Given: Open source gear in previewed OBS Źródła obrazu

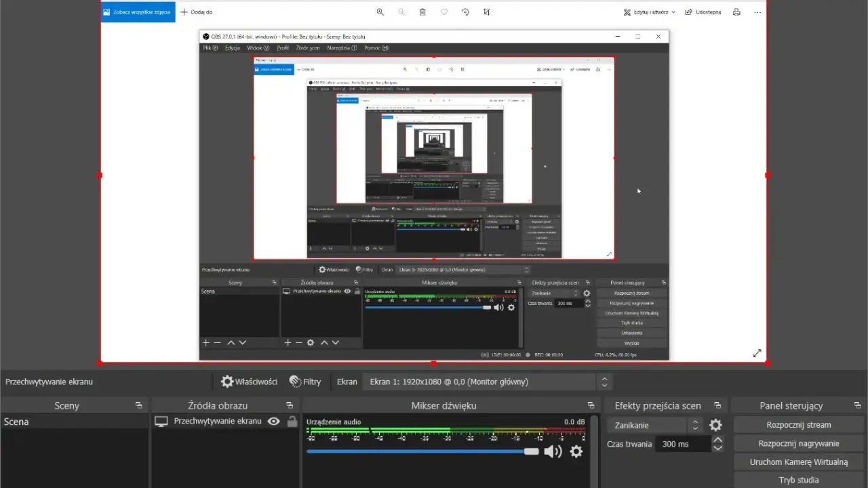Looking at the screenshot, I should pyautogui.click(x=311, y=343).
